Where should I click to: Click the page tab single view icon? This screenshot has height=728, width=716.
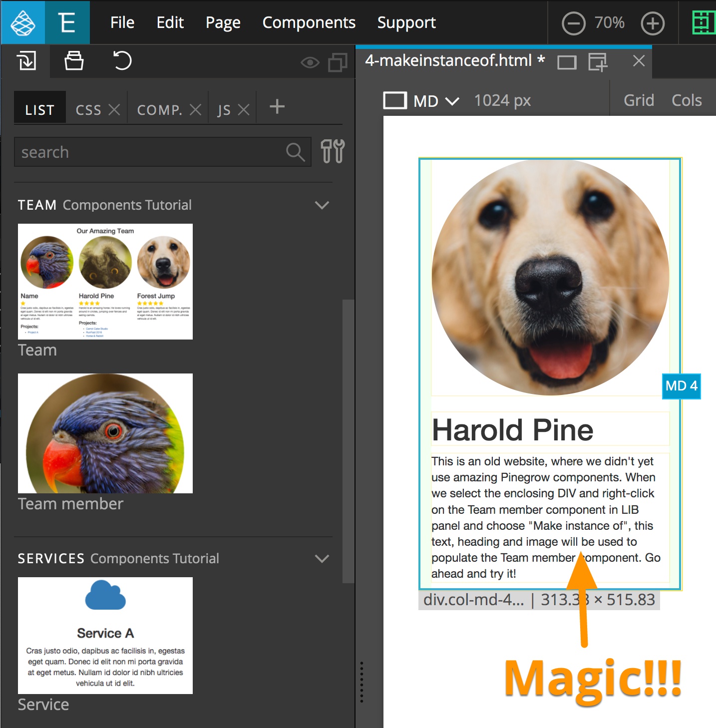pyautogui.click(x=567, y=62)
